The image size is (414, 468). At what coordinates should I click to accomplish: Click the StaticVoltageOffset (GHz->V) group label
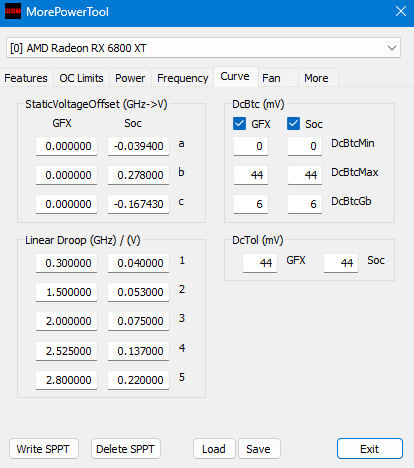click(x=96, y=104)
